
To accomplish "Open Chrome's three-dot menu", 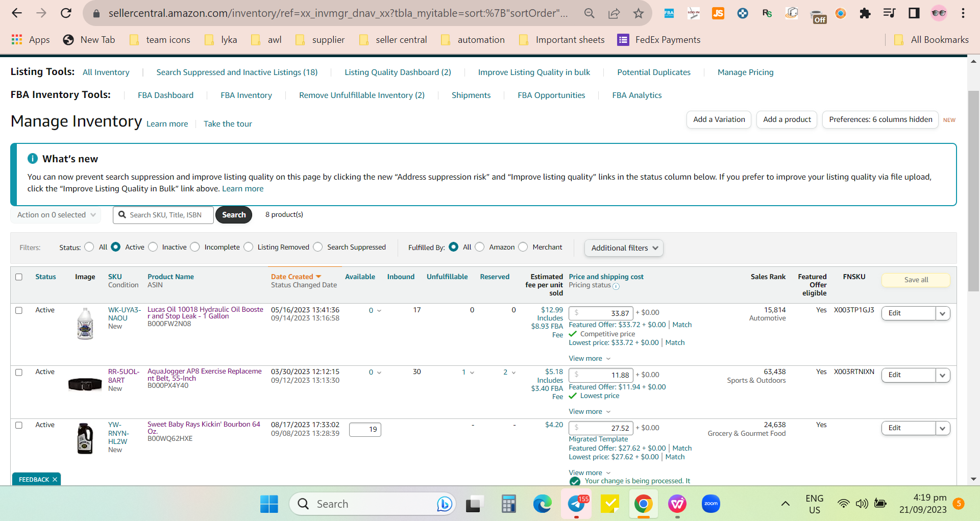I will 963,13.
